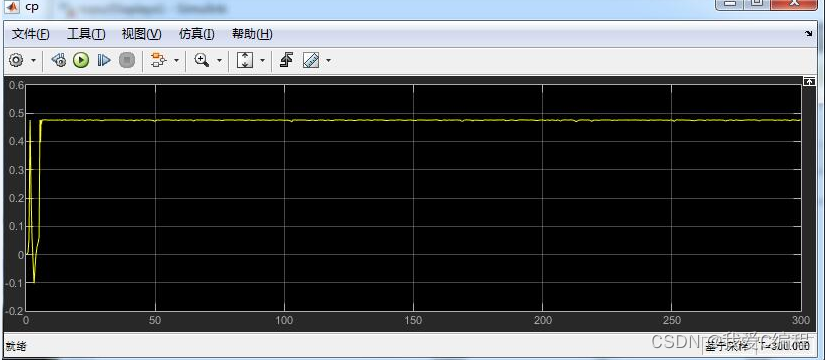Image resolution: width=825 pixels, height=360 pixels.
Task: Select the Zoom magnifier tool
Action: 202,60
